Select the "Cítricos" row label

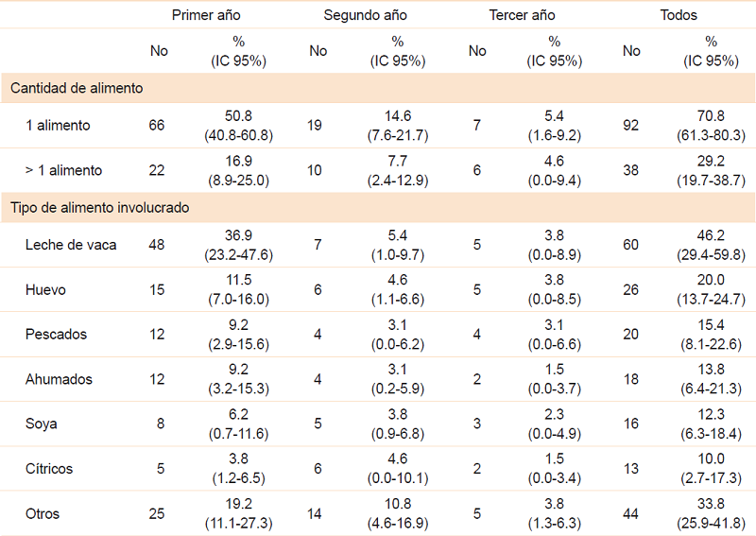point(49,469)
